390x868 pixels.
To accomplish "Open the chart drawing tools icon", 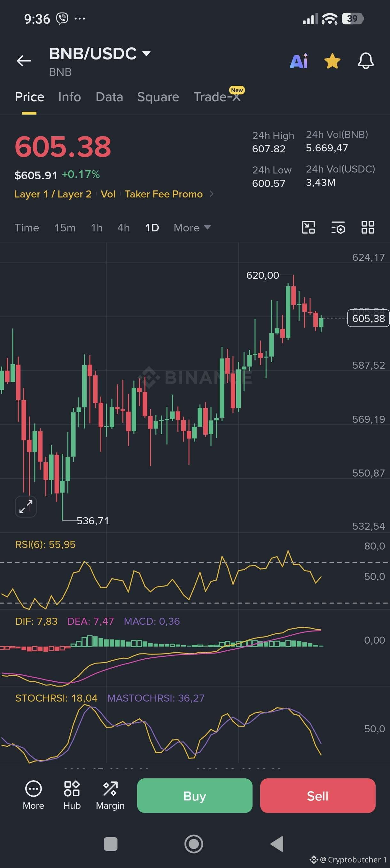I will pyautogui.click(x=308, y=228).
